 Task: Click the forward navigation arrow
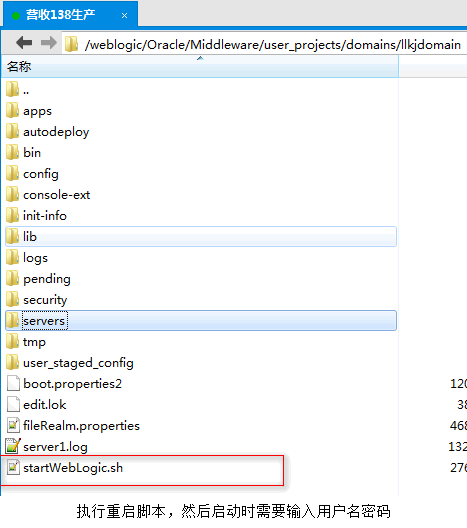(x=49, y=43)
